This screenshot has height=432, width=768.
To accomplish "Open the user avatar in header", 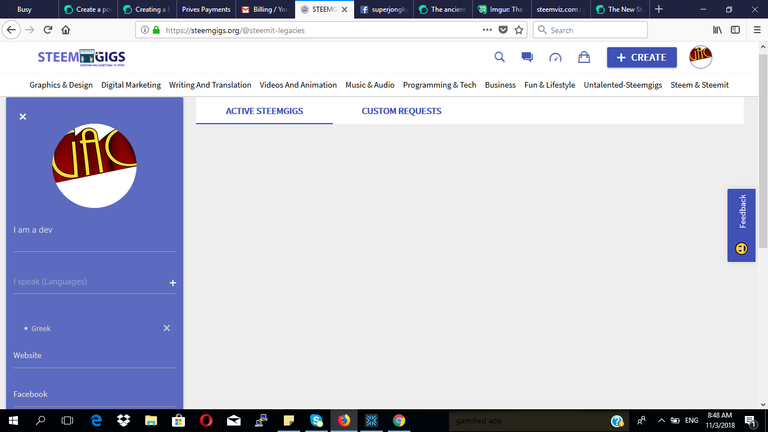I will tap(700, 57).
